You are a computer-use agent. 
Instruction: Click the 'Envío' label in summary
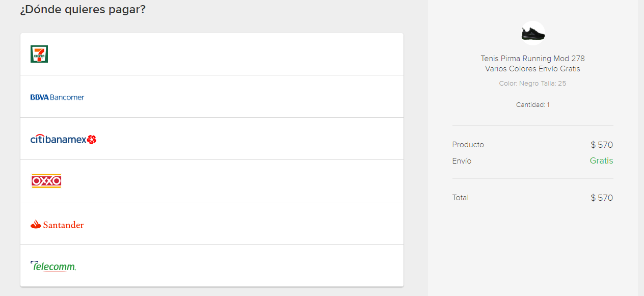(462, 161)
